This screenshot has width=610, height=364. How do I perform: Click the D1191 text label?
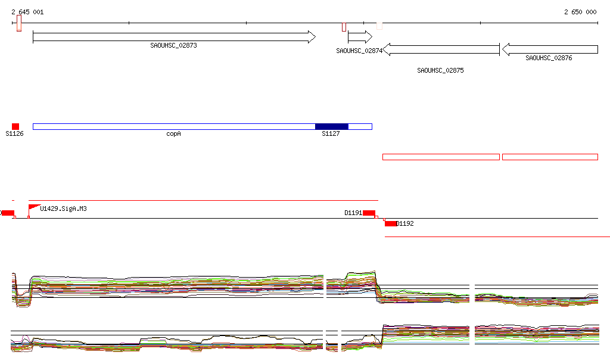coord(353,213)
